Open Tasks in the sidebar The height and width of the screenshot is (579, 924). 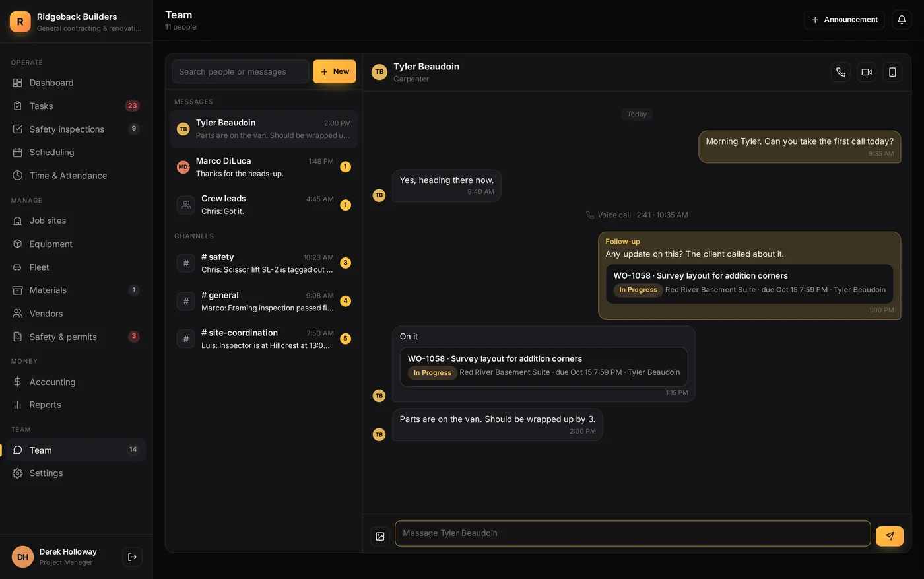76,106
